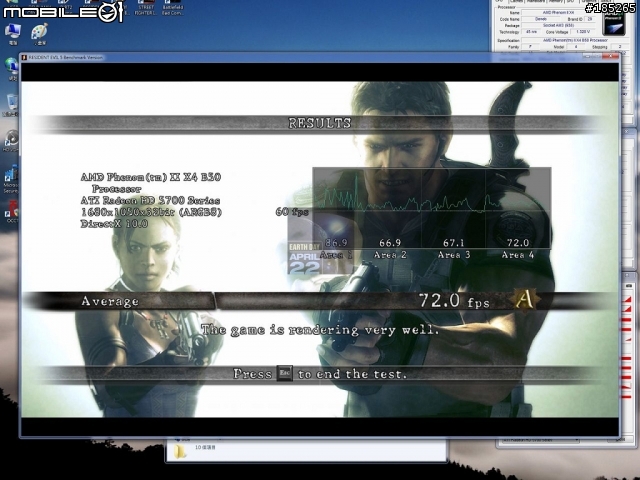This screenshot has height=480, width=640.
Task: Click CPU-Z Technology value 45 nm
Action: pos(531,32)
